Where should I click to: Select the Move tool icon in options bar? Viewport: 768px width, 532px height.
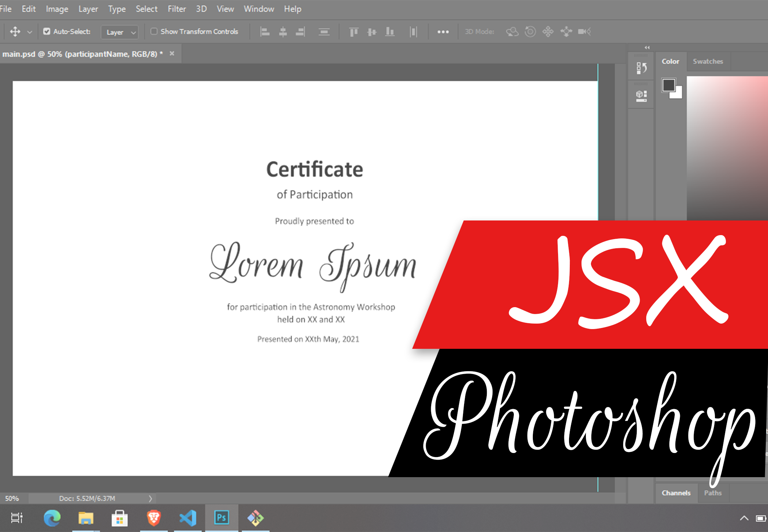[15, 31]
